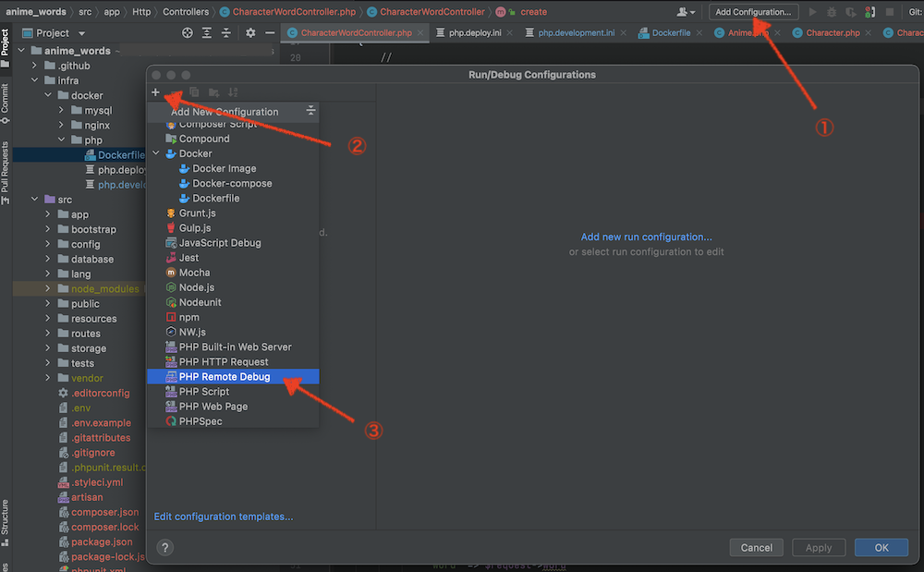
Task: Open the Project view dropdown
Action: (x=82, y=33)
